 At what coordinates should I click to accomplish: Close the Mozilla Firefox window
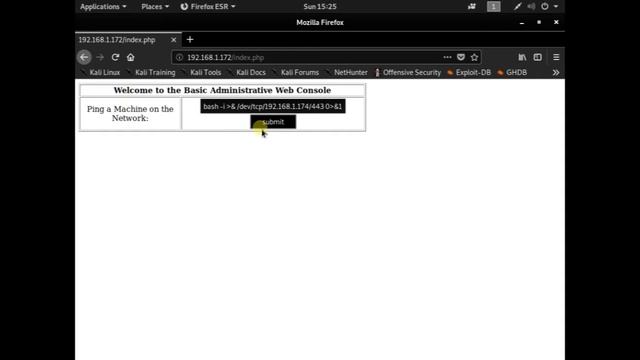click(x=556, y=22)
